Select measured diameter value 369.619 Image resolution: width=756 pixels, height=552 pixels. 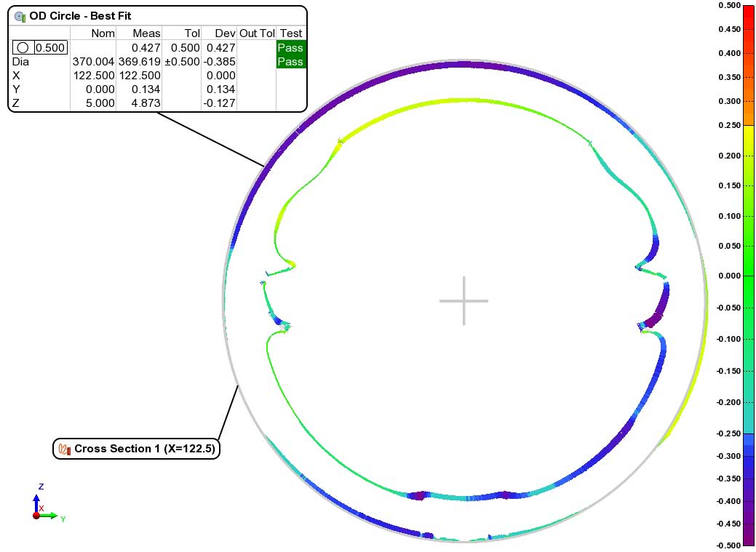(139, 62)
